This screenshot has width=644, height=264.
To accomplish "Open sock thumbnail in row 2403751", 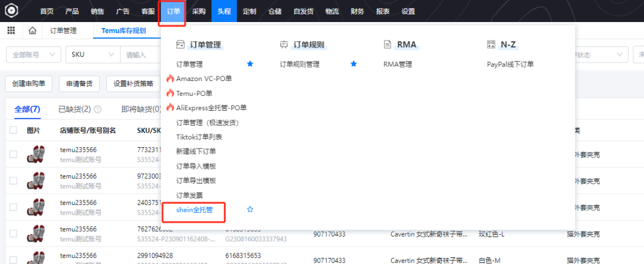I will [35, 207].
